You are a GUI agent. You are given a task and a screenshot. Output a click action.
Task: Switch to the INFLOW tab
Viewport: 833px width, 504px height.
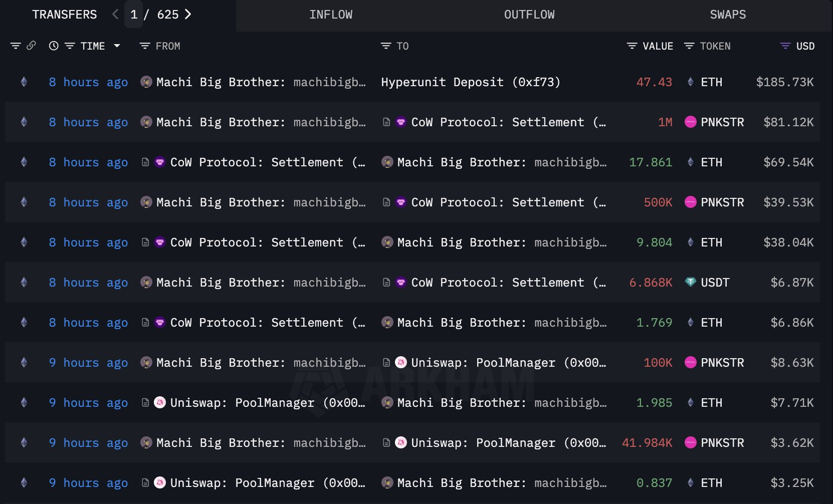(331, 15)
